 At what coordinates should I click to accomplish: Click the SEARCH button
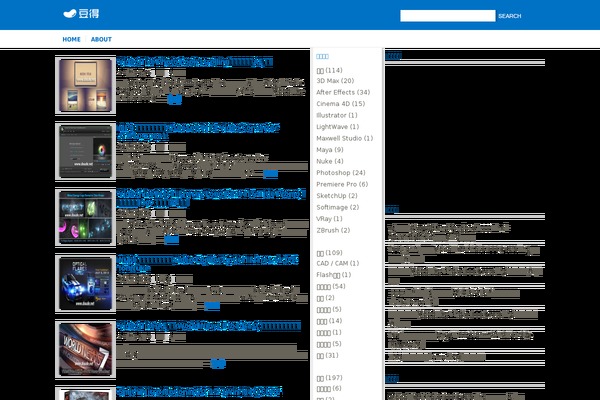(509, 16)
